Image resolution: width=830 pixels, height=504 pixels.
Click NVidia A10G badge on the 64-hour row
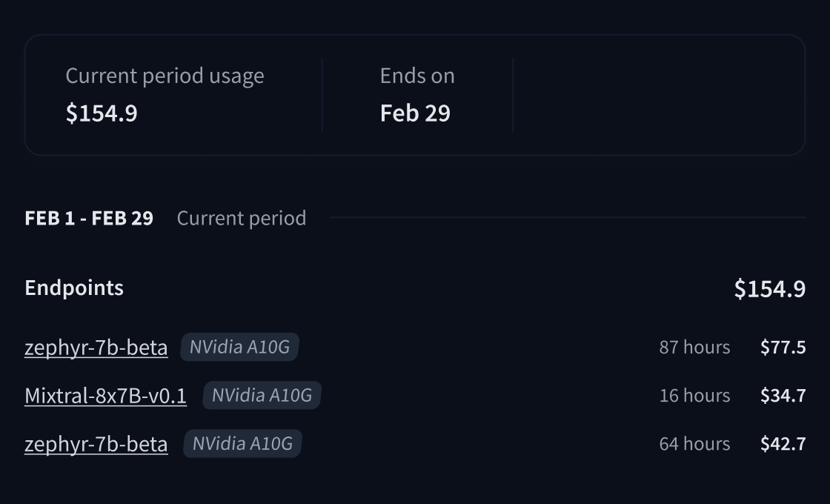[x=242, y=444]
